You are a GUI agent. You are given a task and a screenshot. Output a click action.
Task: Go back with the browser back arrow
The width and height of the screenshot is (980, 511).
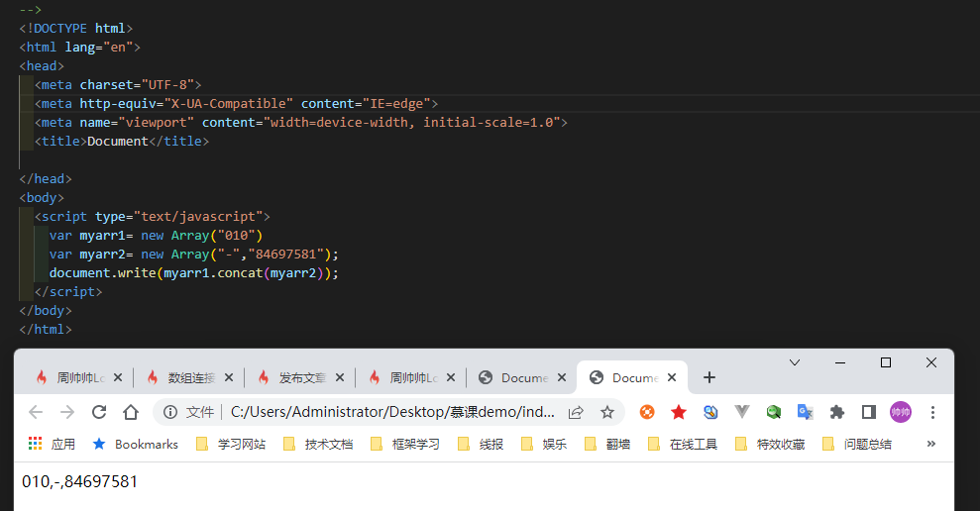click(36, 412)
